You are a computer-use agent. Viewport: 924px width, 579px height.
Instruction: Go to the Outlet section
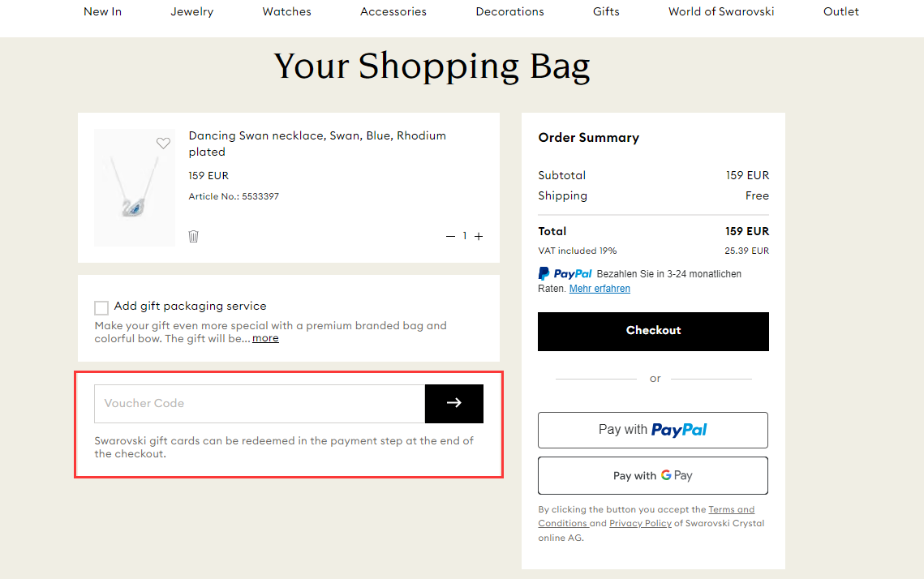click(x=841, y=12)
